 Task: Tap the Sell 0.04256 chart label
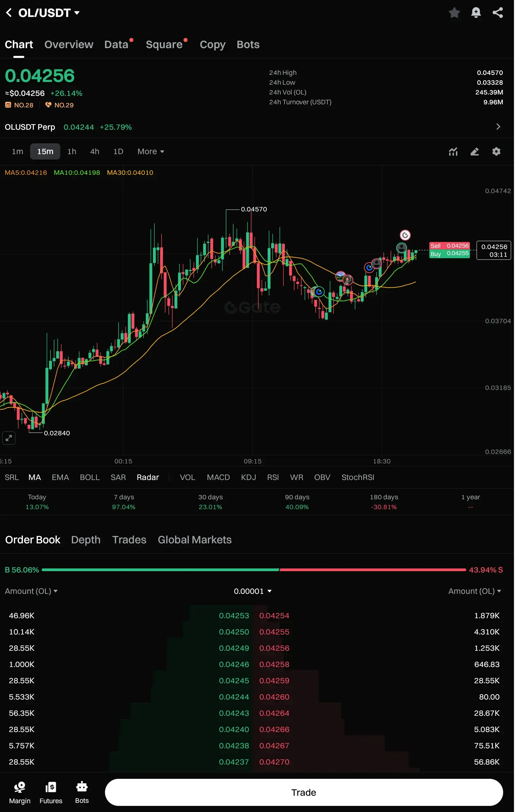[450, 246]
